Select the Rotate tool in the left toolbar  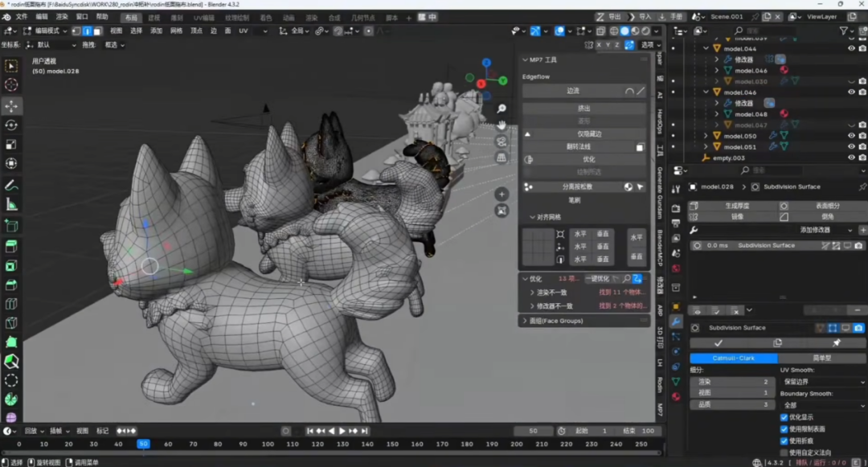click(x=11, y=125)
